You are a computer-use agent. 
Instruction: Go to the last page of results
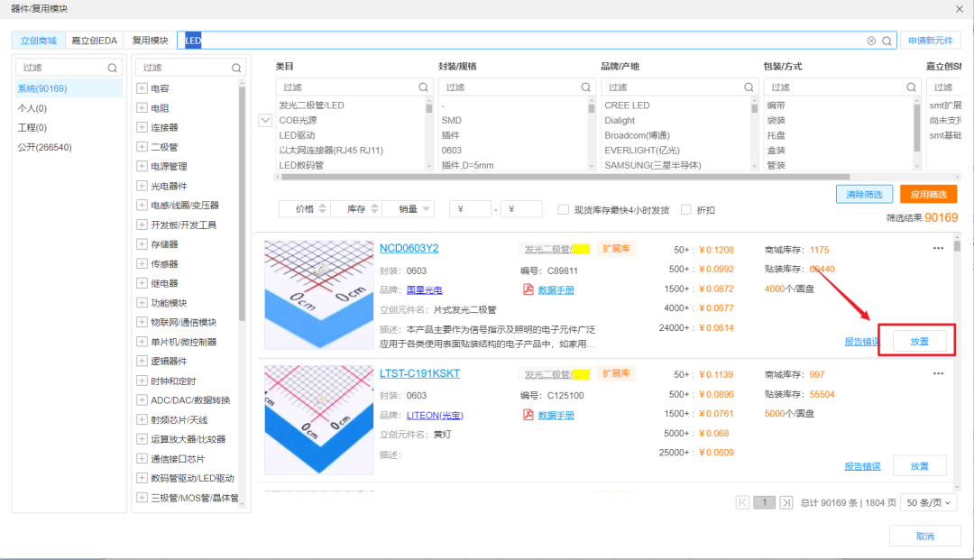pos(786,502)
